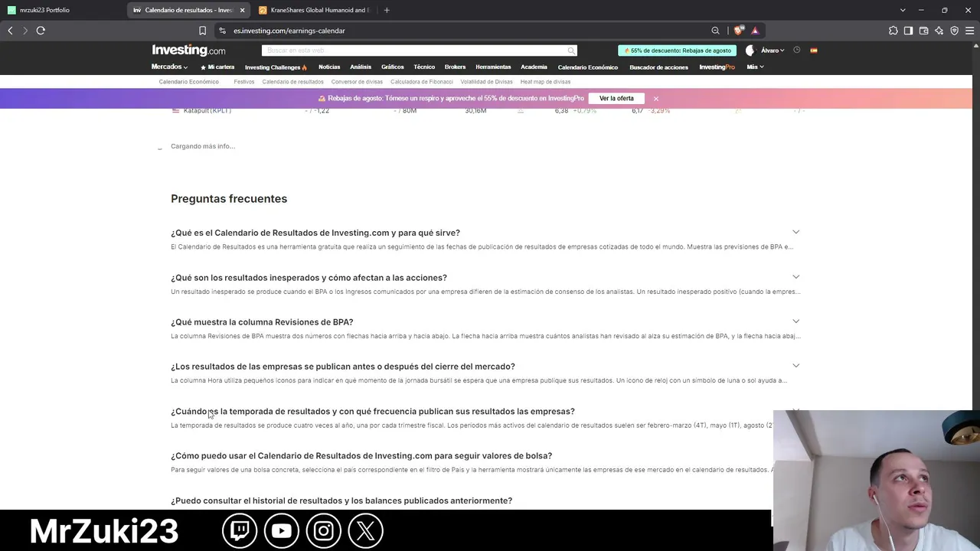
Task: Open the Conversor de divisas link
Action: pos(357,82)
